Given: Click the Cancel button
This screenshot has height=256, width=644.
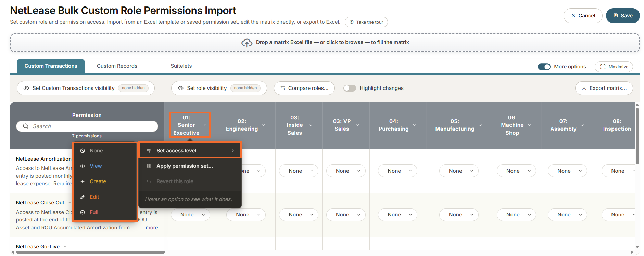Looking at the screenshot, I should tap(583, 16).
